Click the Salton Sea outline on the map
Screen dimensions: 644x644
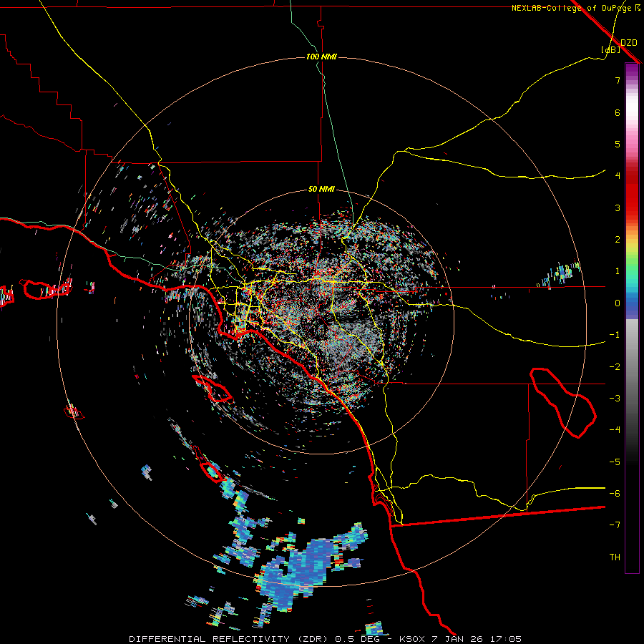coord(562,402)
